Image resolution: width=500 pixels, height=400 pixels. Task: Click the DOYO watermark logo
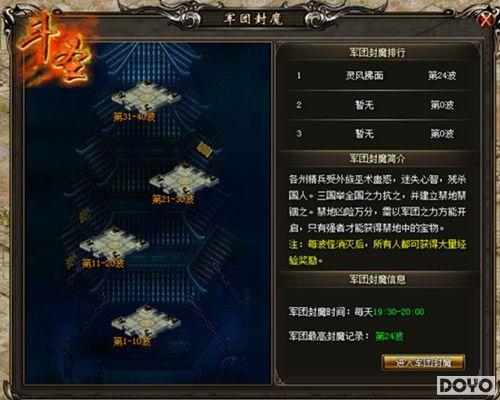click(466, 386)
